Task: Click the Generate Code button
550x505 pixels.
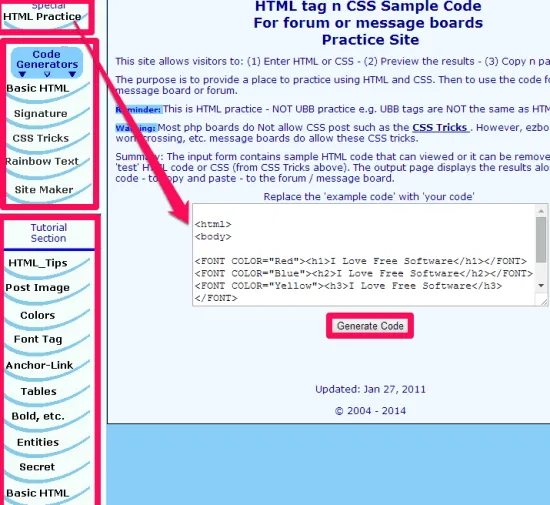Action: [370, 326]
